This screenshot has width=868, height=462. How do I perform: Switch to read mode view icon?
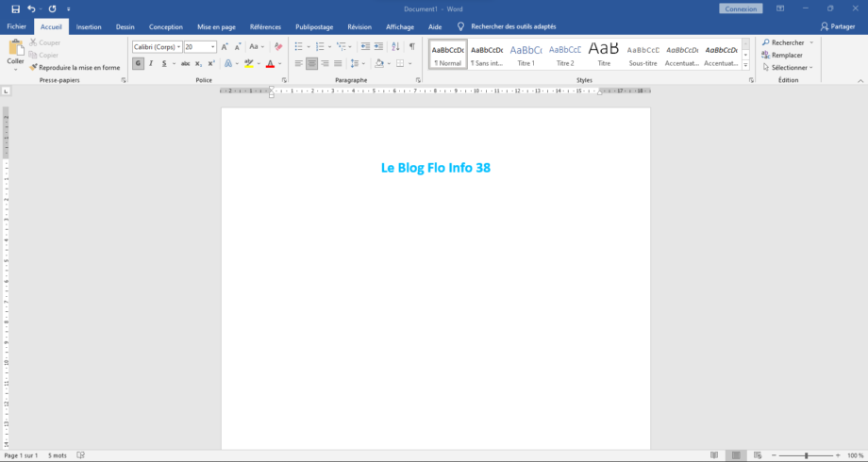[714, 455]
